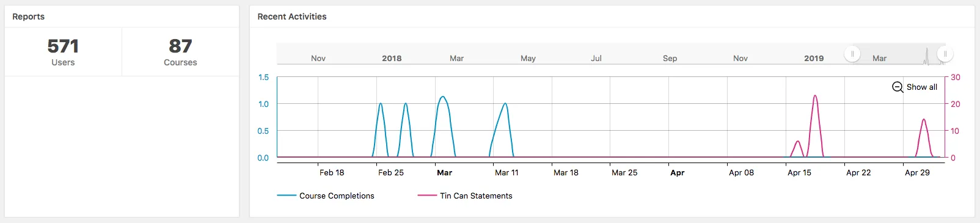Viewport: 980px width, 223px height.
Task: Click the Show all button
Action: pos(915,87)
